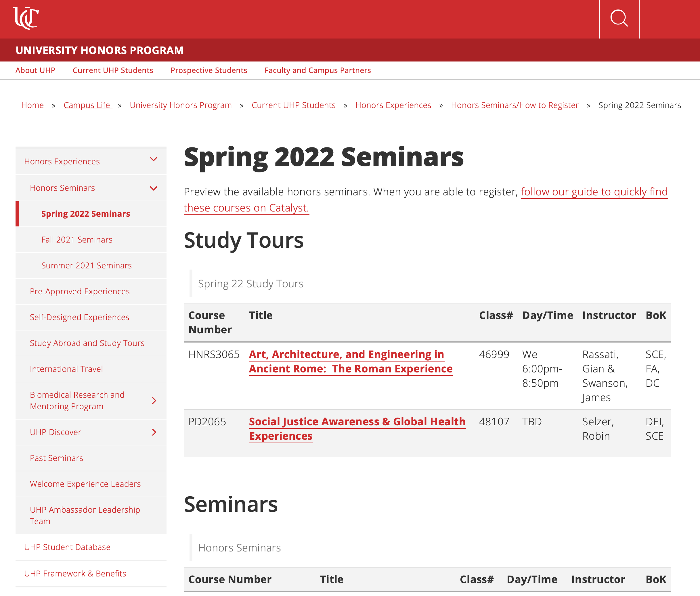
Task: Open Summer 2021 Seminars sidebar link
Action: pos(87,266)
